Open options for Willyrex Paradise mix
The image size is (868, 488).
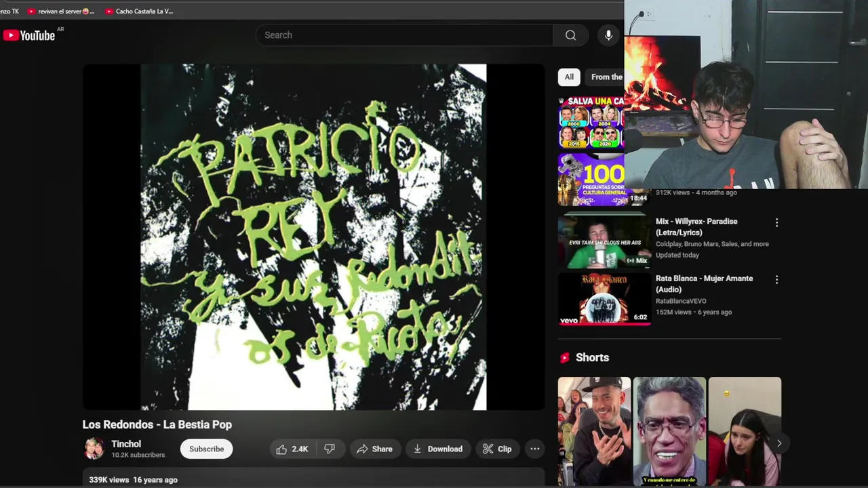click(x=776, y=222)
